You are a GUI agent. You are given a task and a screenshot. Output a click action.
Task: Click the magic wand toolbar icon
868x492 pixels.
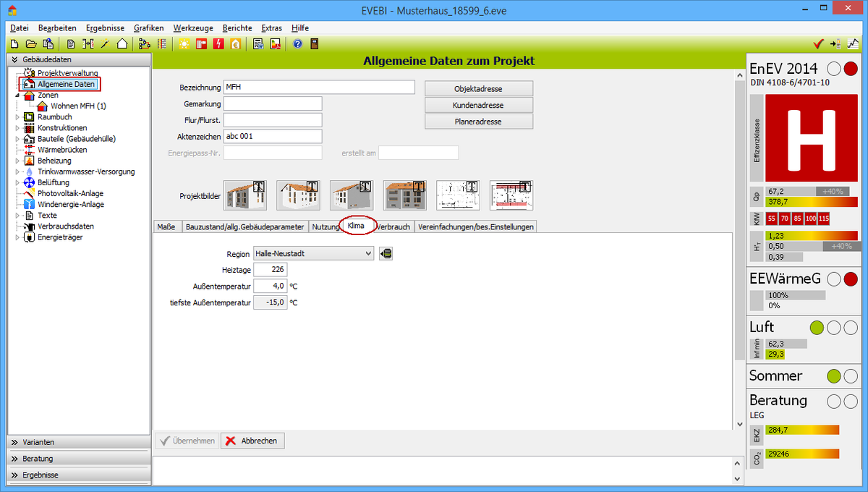tap(105, 44)
